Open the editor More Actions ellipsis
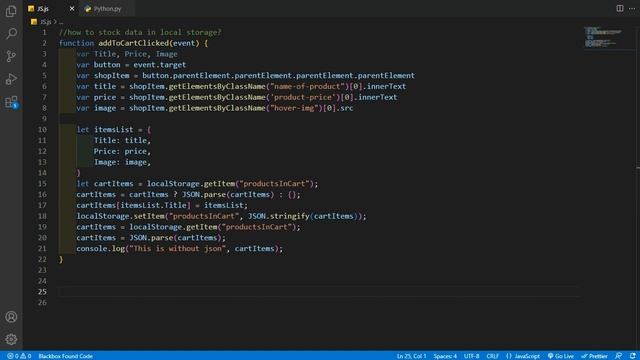The image size is (640, 360). [632, 8]
